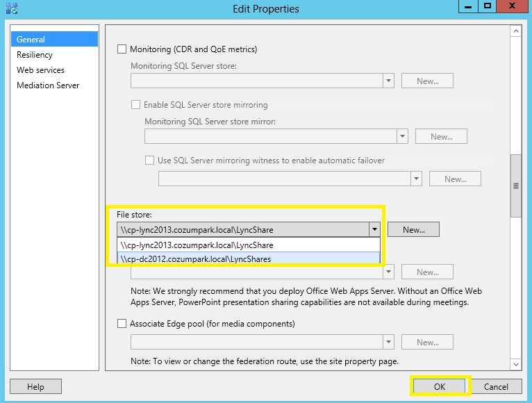The height and width of the screenshot is (403, 532).
Task: Click New next to Monitoring SQL store
Action: tap(428, 81)
